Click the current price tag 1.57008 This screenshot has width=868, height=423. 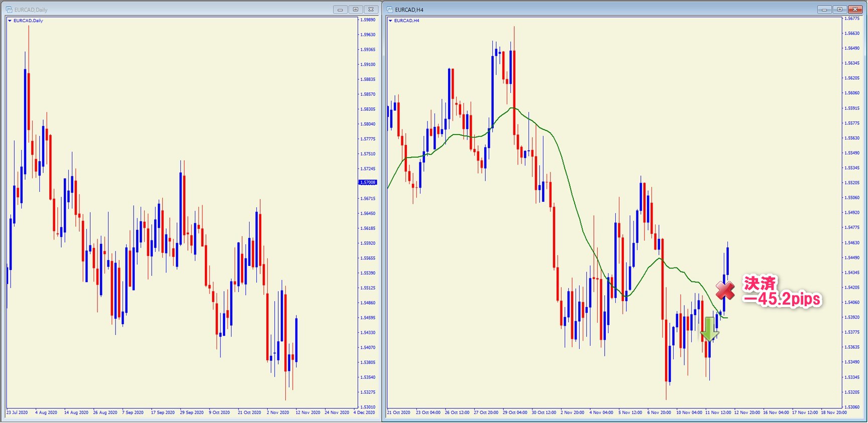[368, 183]
